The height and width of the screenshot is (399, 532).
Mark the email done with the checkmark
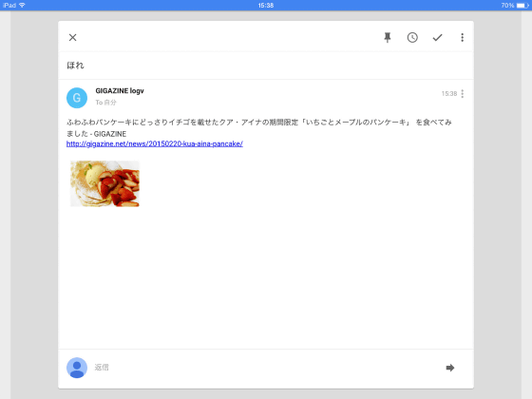(437, 37)
